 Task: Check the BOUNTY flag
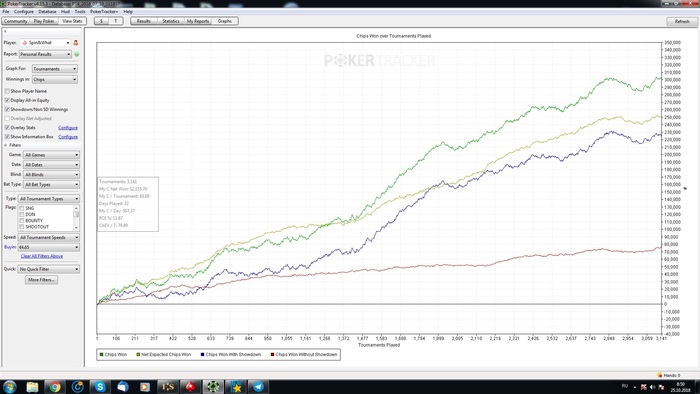coord(21,221)
